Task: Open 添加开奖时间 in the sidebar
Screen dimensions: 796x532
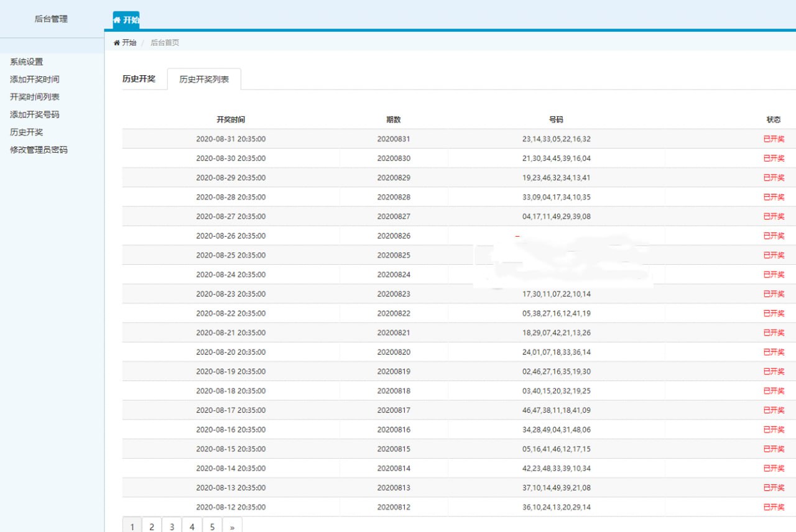Action: (35, 80)
